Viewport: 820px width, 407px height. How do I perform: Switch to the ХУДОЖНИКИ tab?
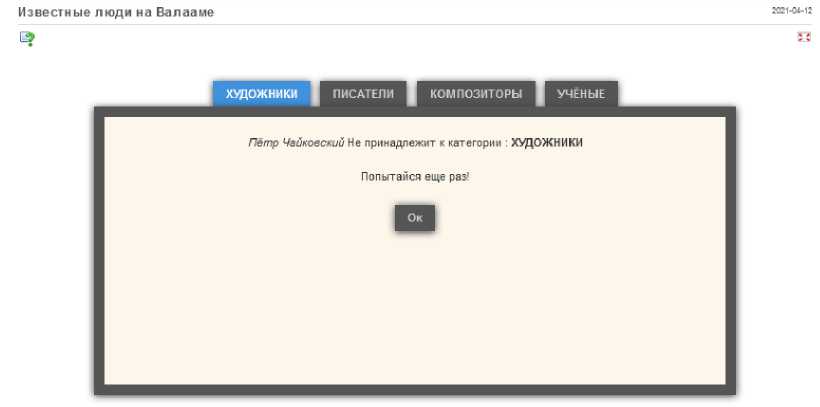tap(261, 94)
